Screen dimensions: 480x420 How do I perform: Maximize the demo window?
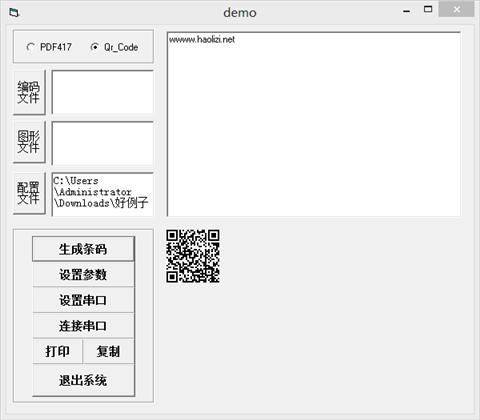point(428,9)
